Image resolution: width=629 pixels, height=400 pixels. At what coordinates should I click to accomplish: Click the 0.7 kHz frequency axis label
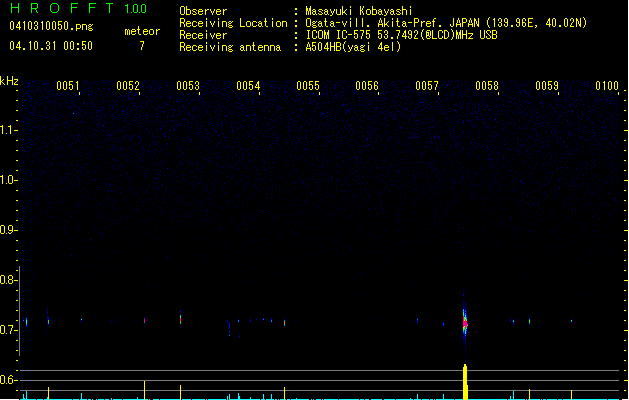tap(7, 330)
